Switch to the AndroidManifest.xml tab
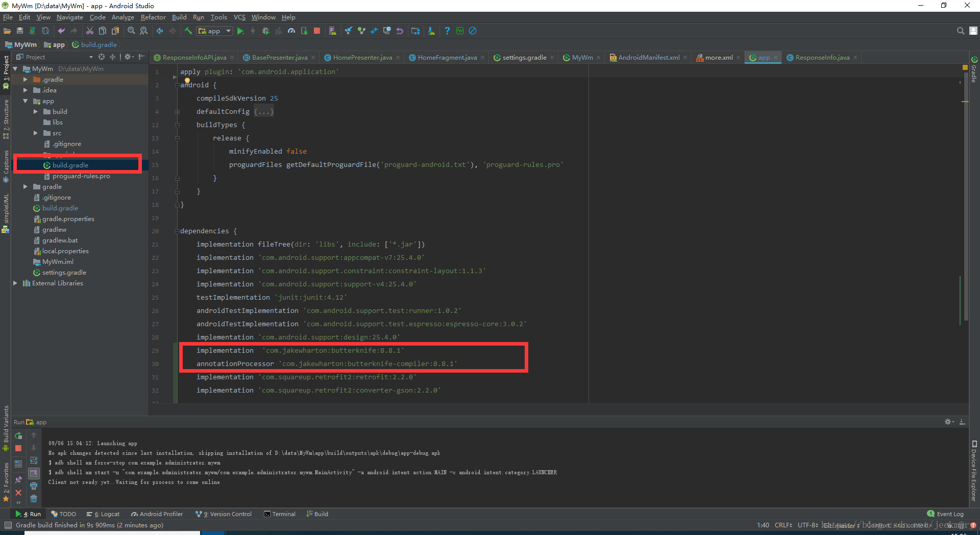The image size is (980, 535). (x=649, y=58)
